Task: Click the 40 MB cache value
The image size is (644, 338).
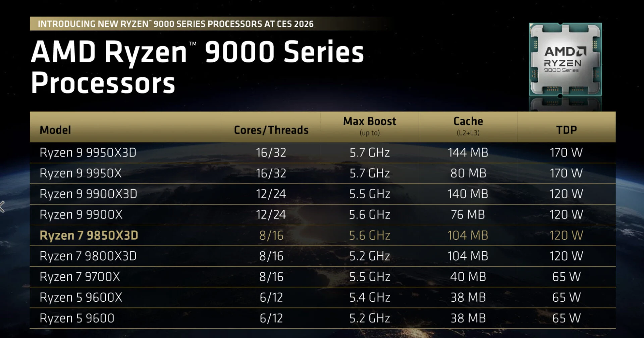Action: [468, 277]
